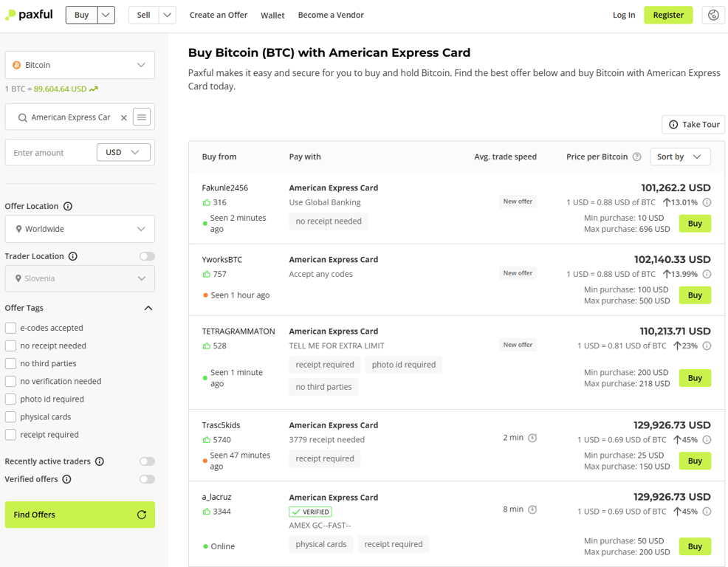The height and width of the screenshot is (567, 728).
Task: Click the info icon next to TETRAGRAMMATON's price
Action: [707, 346]
